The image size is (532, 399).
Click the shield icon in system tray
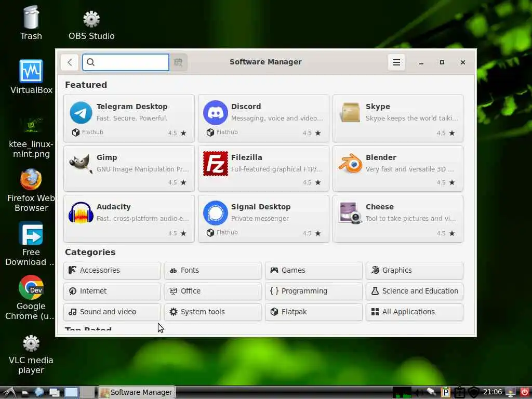click(x=473, y=392)
